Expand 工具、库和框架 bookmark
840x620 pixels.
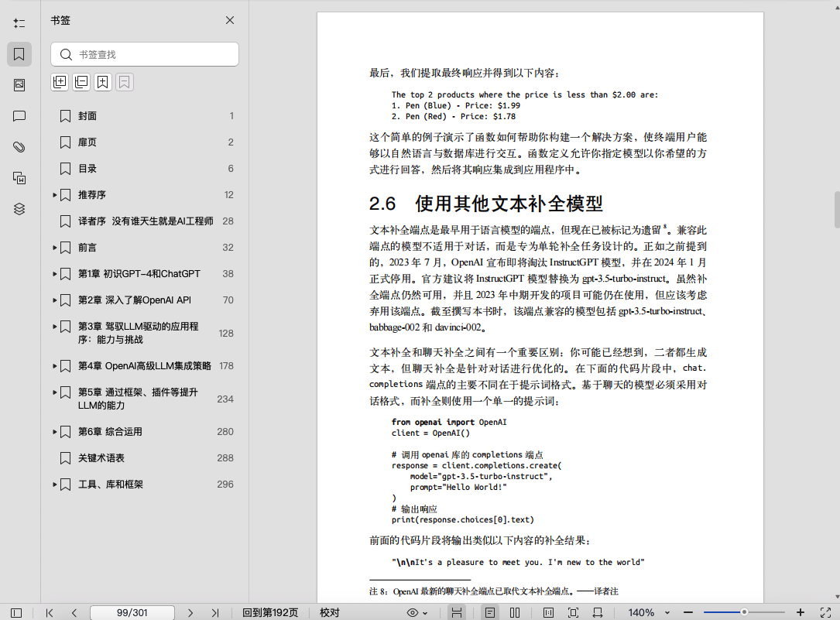55,484
